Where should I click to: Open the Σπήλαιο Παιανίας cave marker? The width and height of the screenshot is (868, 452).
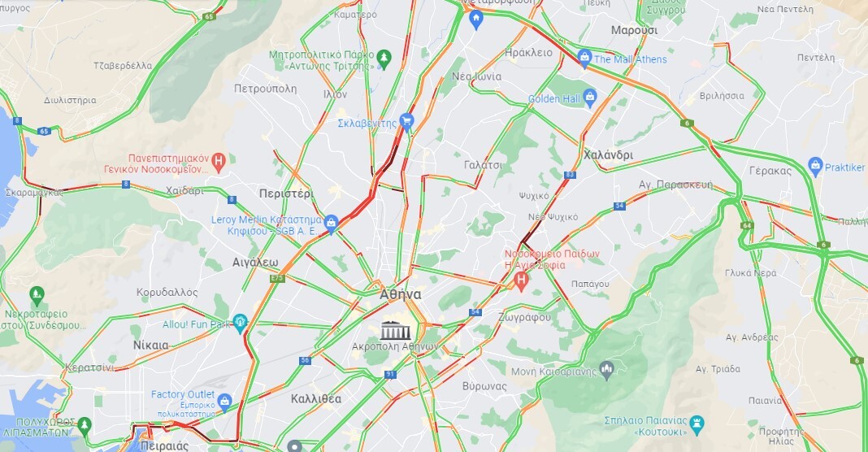tap(697, 424)
